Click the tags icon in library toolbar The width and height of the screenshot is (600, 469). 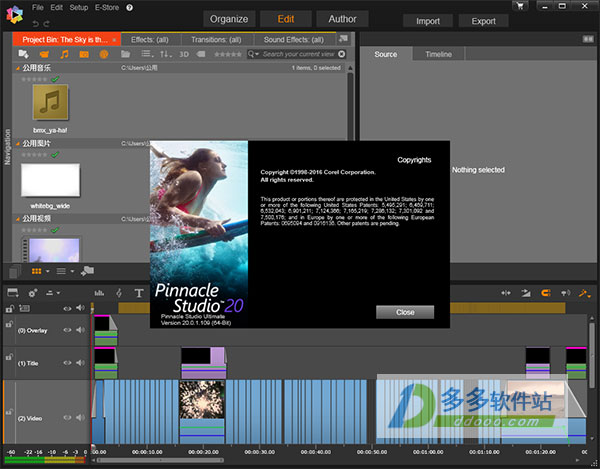201,54
